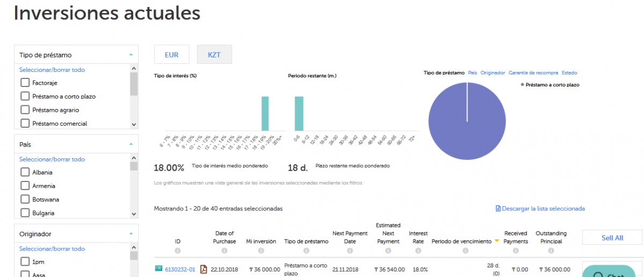Collapse the País filter panel
The width and height of the screenshot is (644, 277).
click(x=130, y=144)
